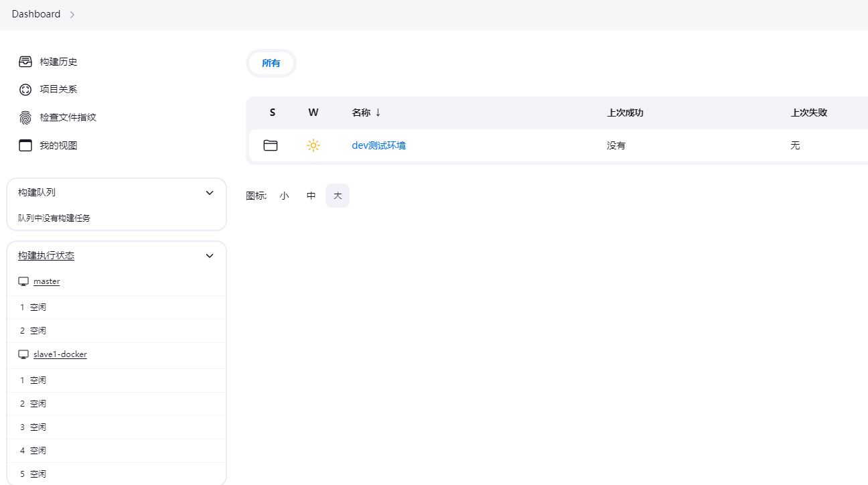Open the dev测试环境 job link
The image size is (868, 485).
pyautogui.click(x=378, y=145)
